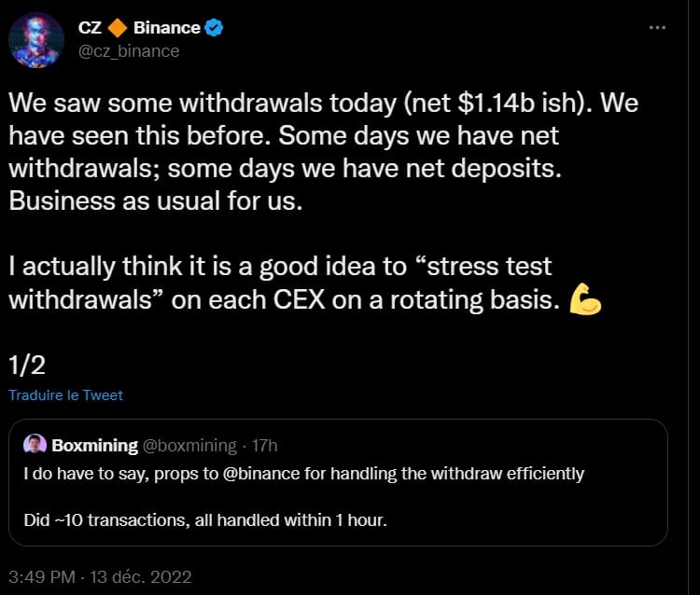Click the 17h timestamp on quoted tweet

(x=265, y=444)
